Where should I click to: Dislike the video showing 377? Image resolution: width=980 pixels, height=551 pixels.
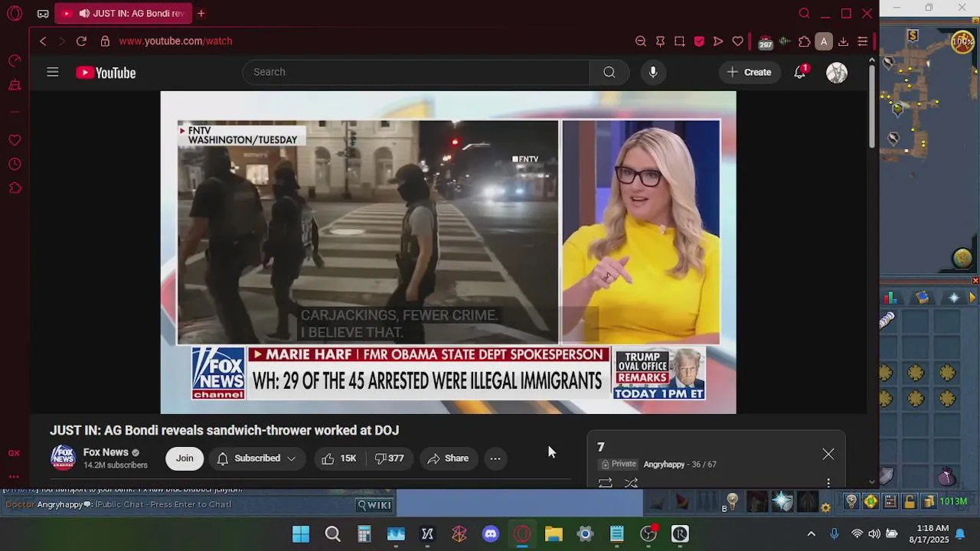pos(389,458)
